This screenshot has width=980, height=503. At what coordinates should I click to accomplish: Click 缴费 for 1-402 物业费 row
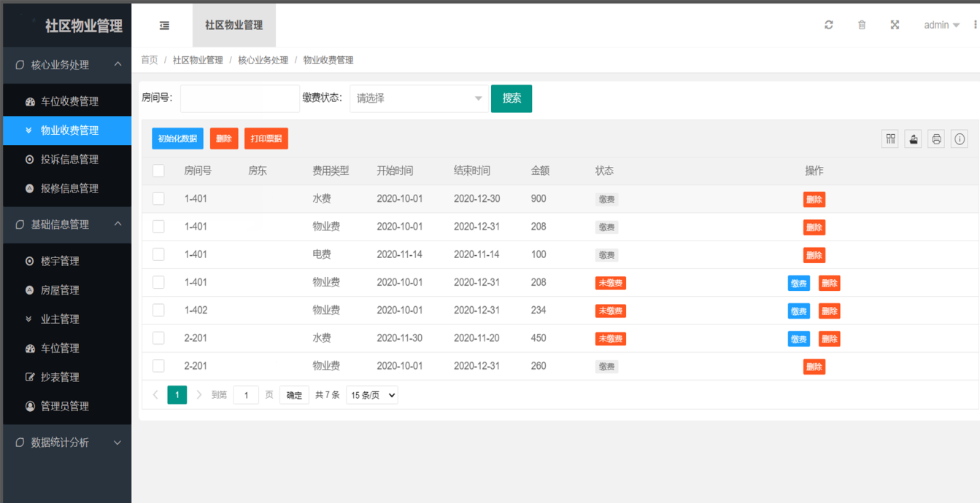click(x=799, y=311)
